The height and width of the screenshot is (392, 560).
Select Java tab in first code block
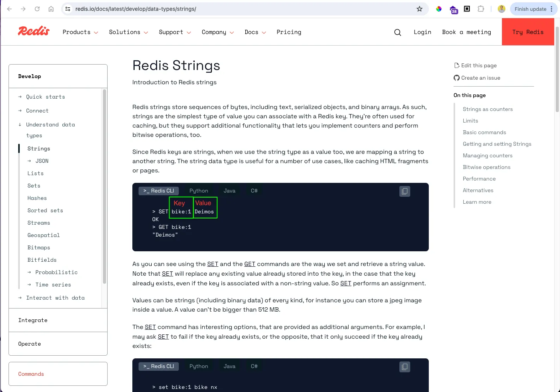(x=229, y=191)
